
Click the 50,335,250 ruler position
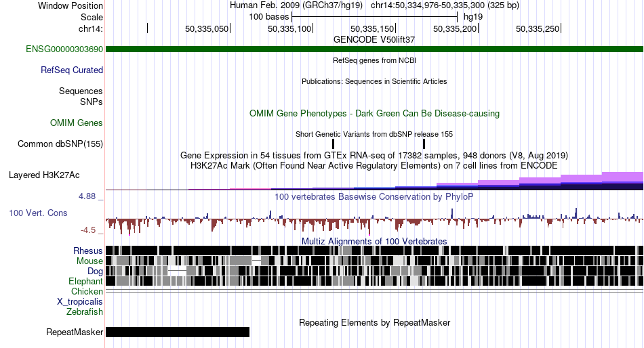coord(538,28)
